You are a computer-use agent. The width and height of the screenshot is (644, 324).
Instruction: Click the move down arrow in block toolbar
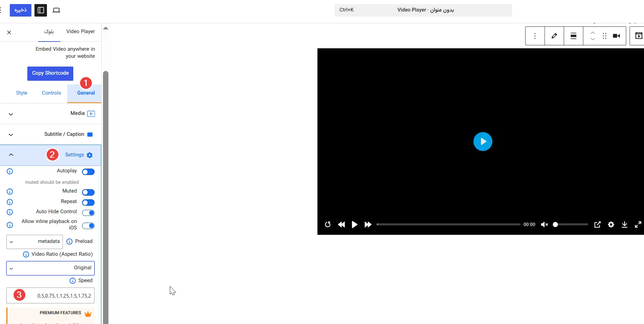pos(593,39)
